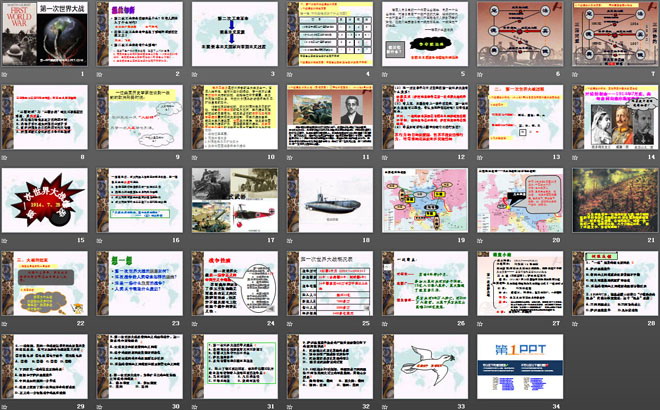The width and height of the screenshot is (660, 410).
Task: Click animation star icon under slide 18
Action: 290,241
